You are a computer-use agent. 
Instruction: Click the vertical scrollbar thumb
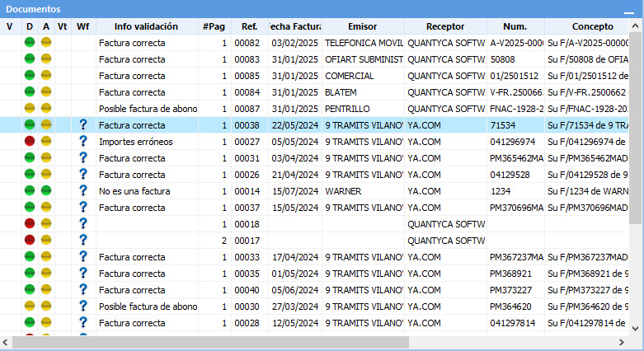(636, 128)
